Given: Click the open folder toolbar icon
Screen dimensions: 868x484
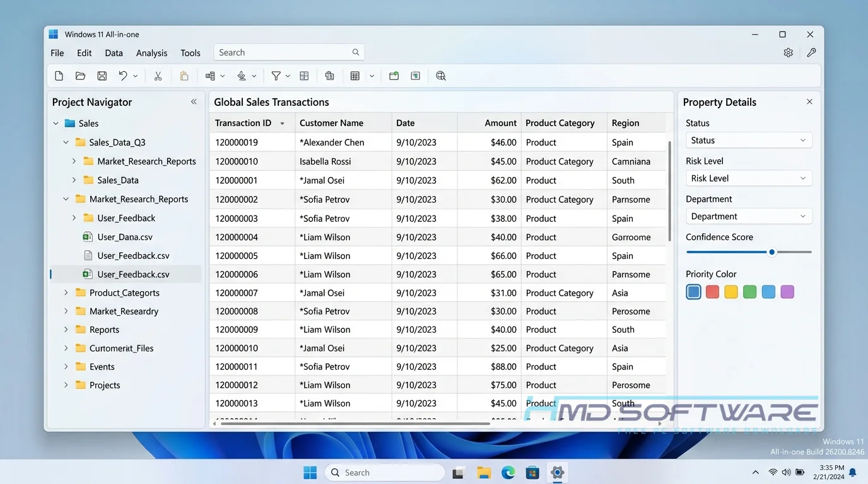Looking at the screenshot, I should pyautogui.click(x=80, y=76).
